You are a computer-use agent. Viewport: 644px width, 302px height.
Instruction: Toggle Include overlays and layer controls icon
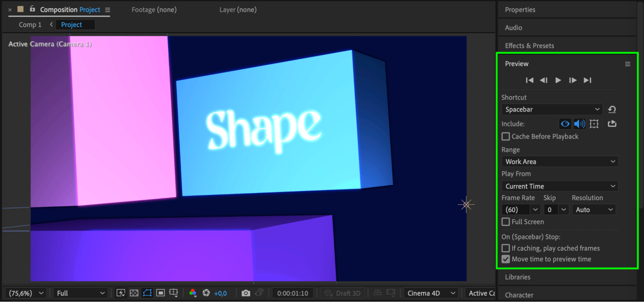[594, 124]
